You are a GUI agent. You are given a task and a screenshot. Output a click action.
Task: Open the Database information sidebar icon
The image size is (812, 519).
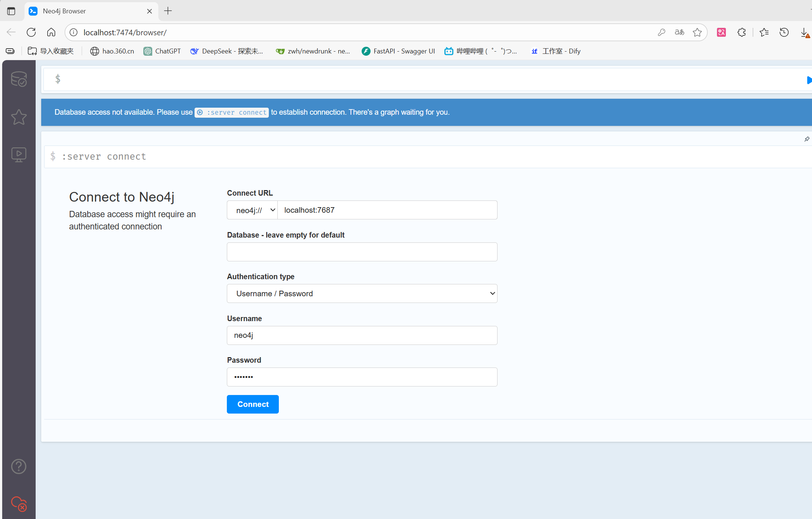pos(19,79)
